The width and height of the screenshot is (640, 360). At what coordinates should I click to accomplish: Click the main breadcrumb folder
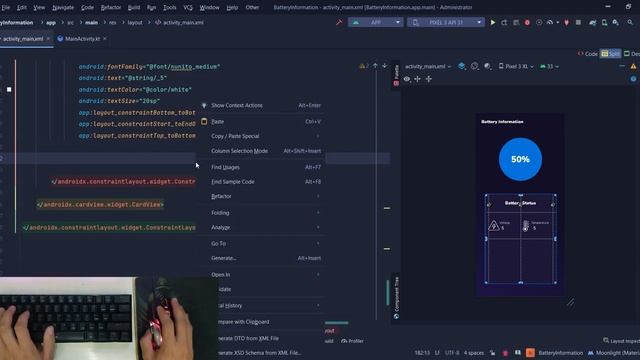[x=91, y=22]
